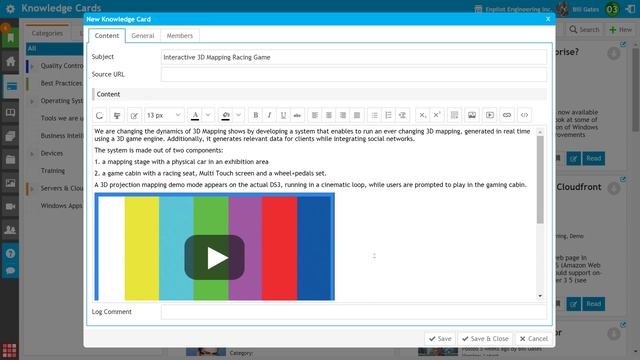640x360 pixels.
Task: Insert a numbered list
Action: (388, 116)
